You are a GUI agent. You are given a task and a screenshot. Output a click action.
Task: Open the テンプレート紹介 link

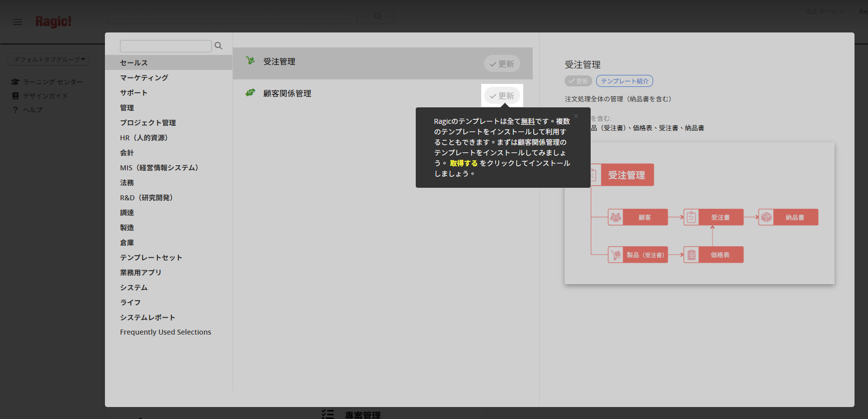pos(625,81)
